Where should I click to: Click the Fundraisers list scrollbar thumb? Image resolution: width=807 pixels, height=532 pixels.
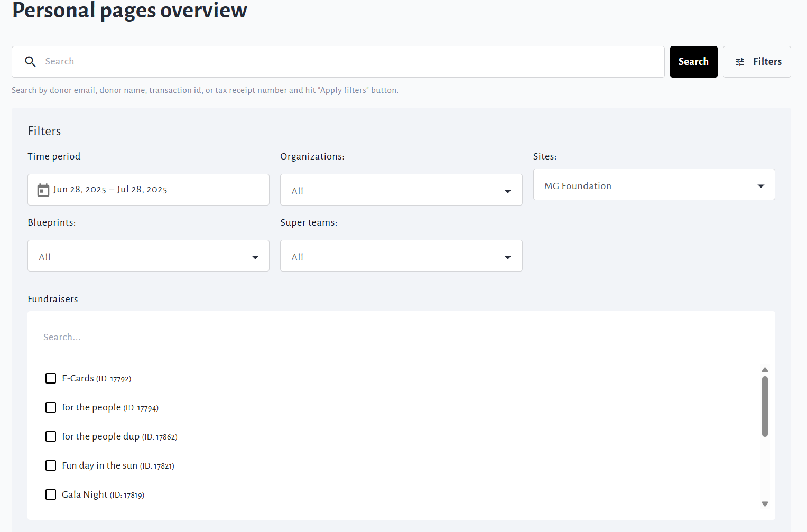click(764, 406)
